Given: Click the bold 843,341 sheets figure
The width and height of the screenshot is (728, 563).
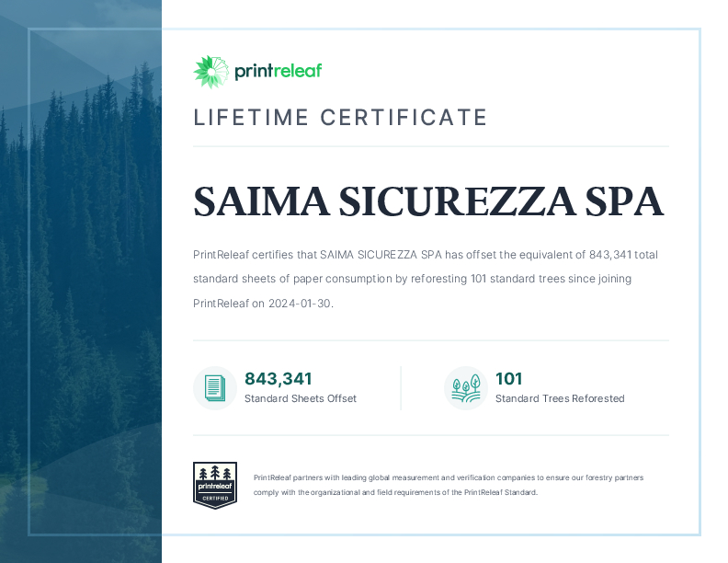Looking at the screenshot, I should click(x=279, y=378).
